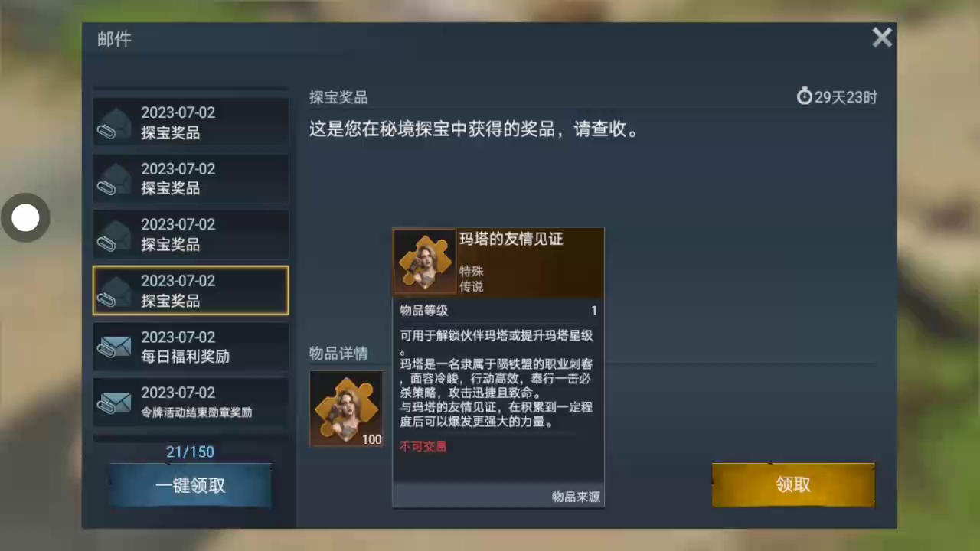The height and width of the screenshot is (551, 980).
Task: Click the envelope icon of 令牌活动结束勋章奖励 mail
Action: 115,403
